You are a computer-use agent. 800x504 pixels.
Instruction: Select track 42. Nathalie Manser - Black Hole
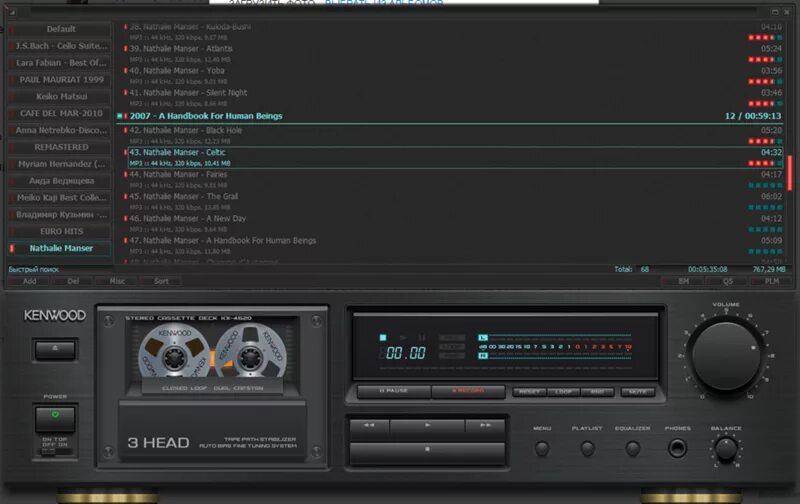[x=454, y=135]
